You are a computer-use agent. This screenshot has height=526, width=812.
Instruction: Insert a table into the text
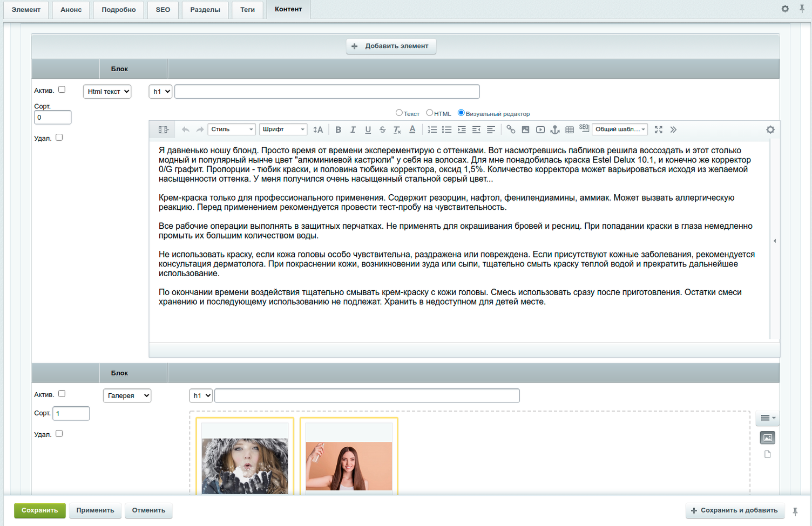click(x=569, y=129)
